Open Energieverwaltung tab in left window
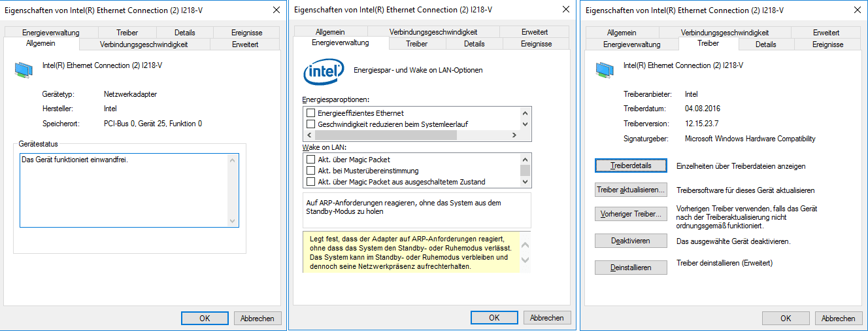This screenshot has width=868, height=331. click(50, 32)
